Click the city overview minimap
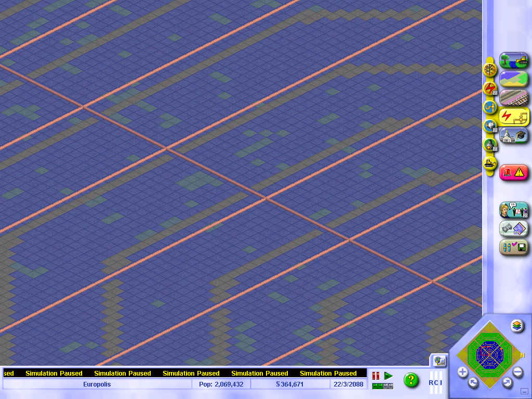 [490, 354]
